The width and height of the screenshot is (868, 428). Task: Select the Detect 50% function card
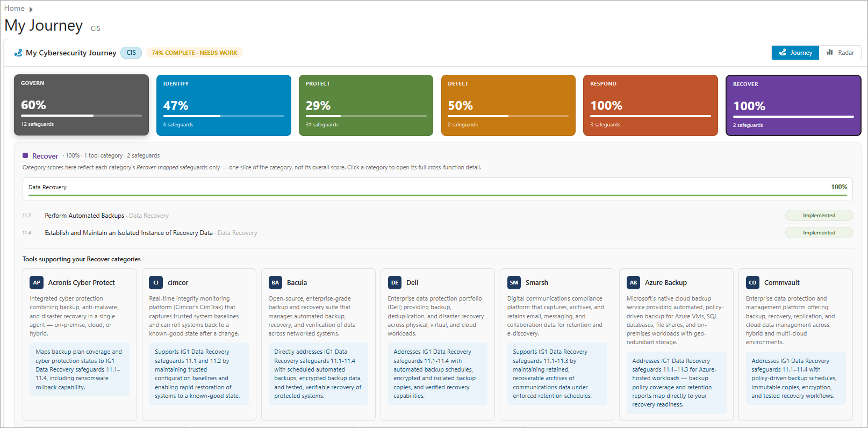[x=508, y=105]
